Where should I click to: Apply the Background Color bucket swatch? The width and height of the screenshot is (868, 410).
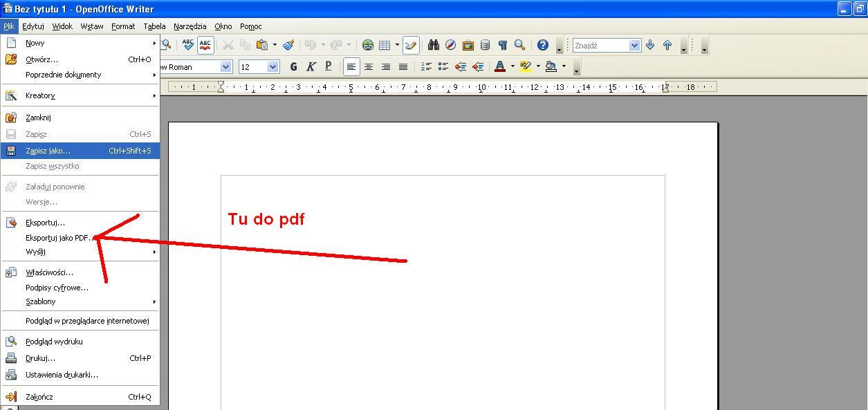pyautogui.click(x=551, y=66)
